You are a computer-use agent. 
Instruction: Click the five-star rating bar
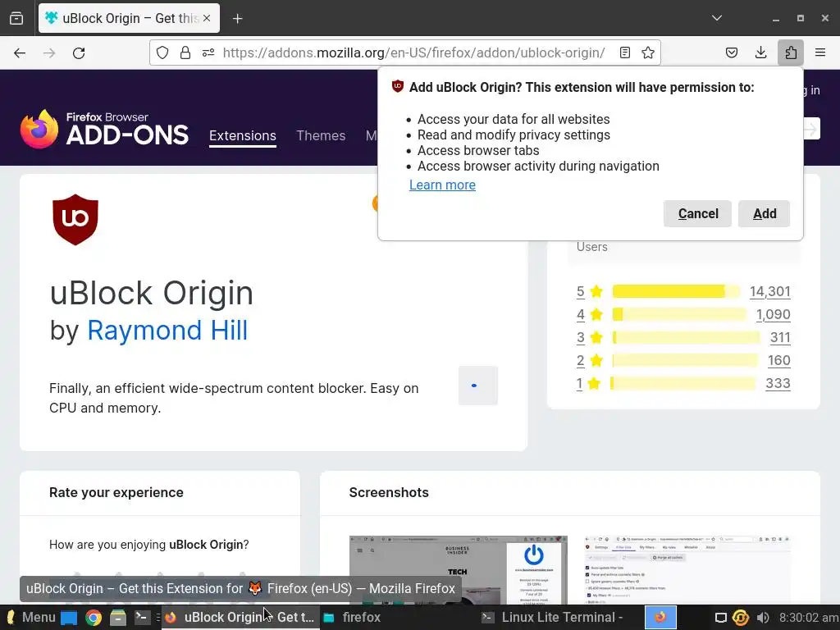point(676,291)
